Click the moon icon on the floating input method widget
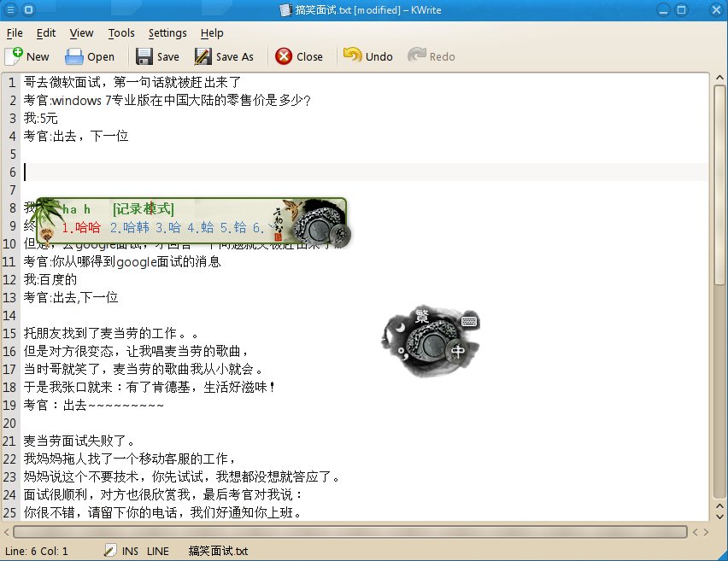The width and height of the screenshot is (728, 561). click(398, 326)
